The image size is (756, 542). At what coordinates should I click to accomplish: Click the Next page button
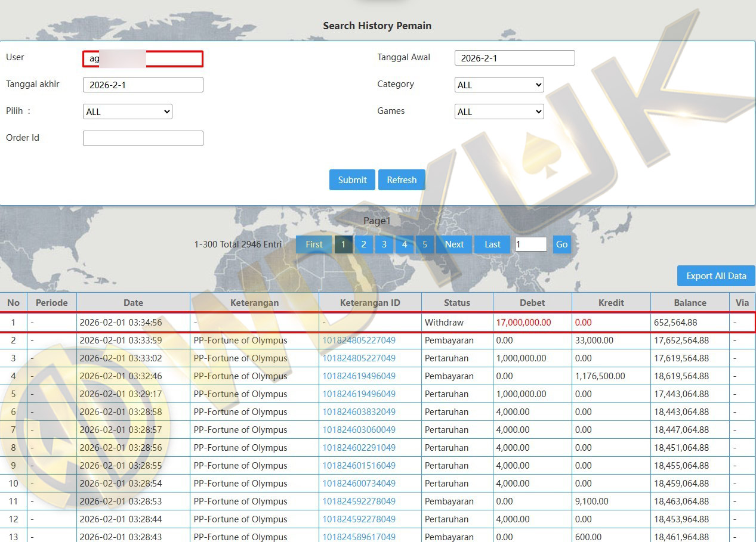[x=454, y=244]
